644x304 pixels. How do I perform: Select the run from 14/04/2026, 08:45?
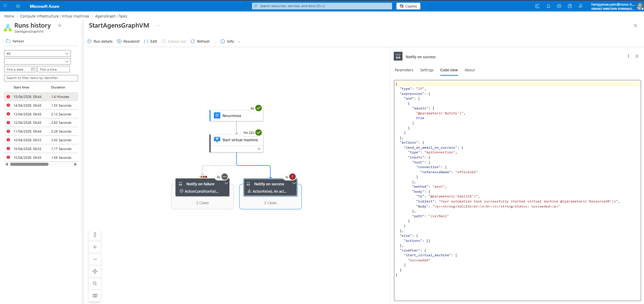click(41, 106)
